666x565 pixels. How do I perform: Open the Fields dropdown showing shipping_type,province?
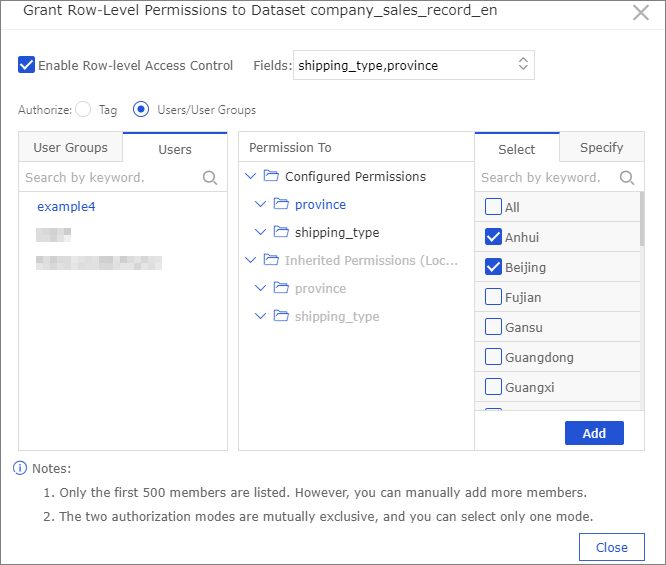click(413, 65)
